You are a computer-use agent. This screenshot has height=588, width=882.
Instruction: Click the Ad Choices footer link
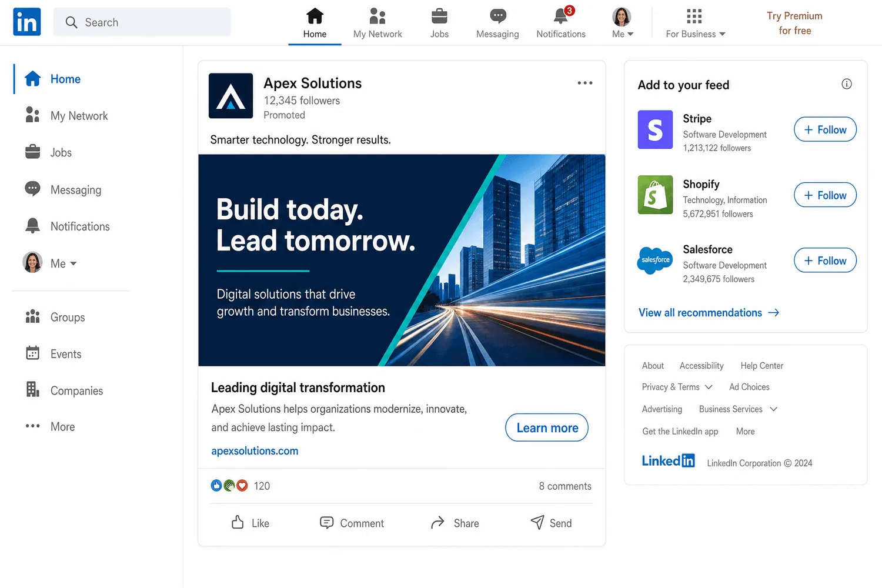pos(749,387)
